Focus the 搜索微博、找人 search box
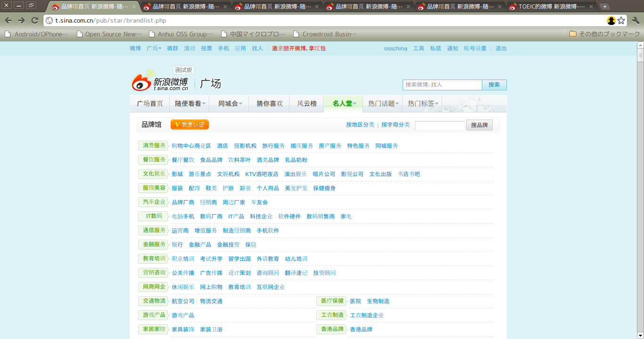Image resolution: width=644 pixels, height=339 pixels. [x=442, y=85]
